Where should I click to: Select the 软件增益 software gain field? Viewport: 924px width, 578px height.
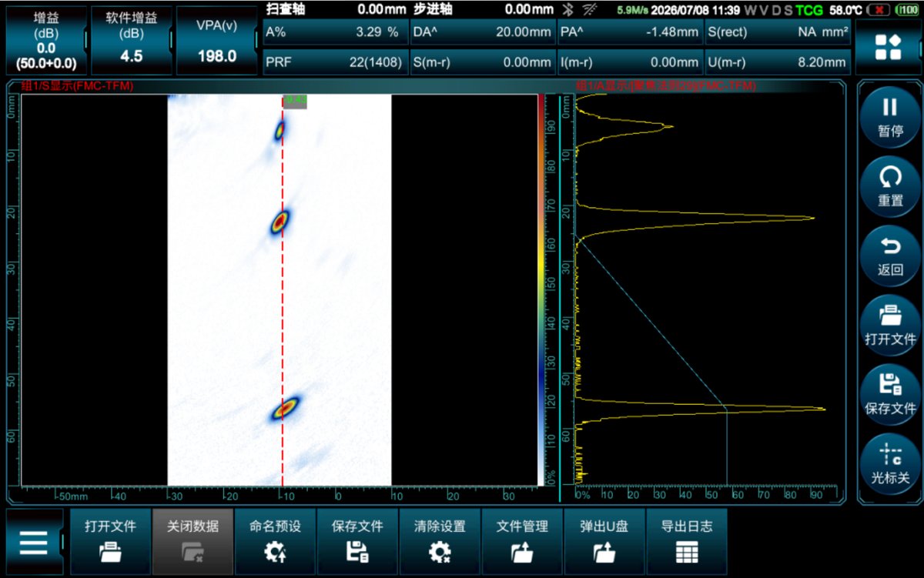132,41
